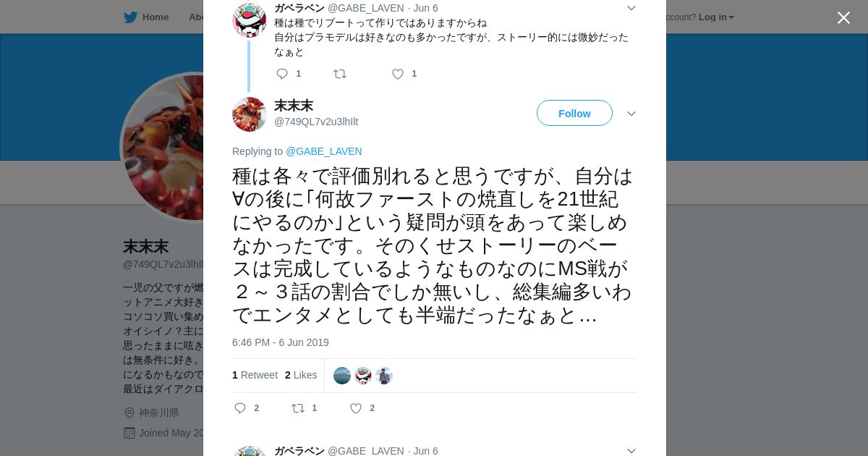Image resolution: width=868 pixels, height=456 pixels.
Task: Expand the main tweet's options chevron
Action: click(x=631, y=114)
